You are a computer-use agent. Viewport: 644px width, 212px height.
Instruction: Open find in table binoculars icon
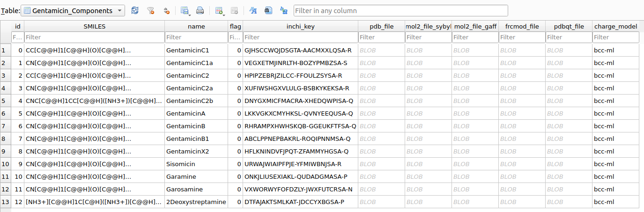pyautogui.click(x=268, y=10)
